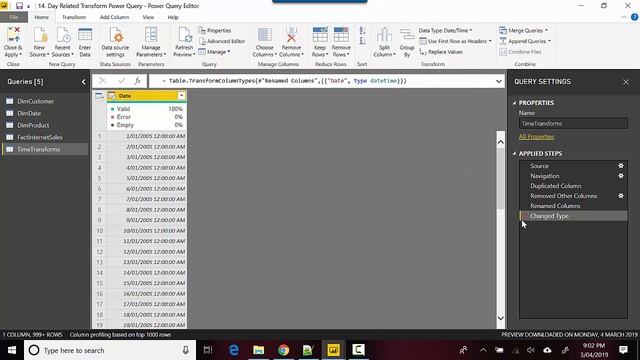Open settings gear for Navigation step

tap(621, 176)
